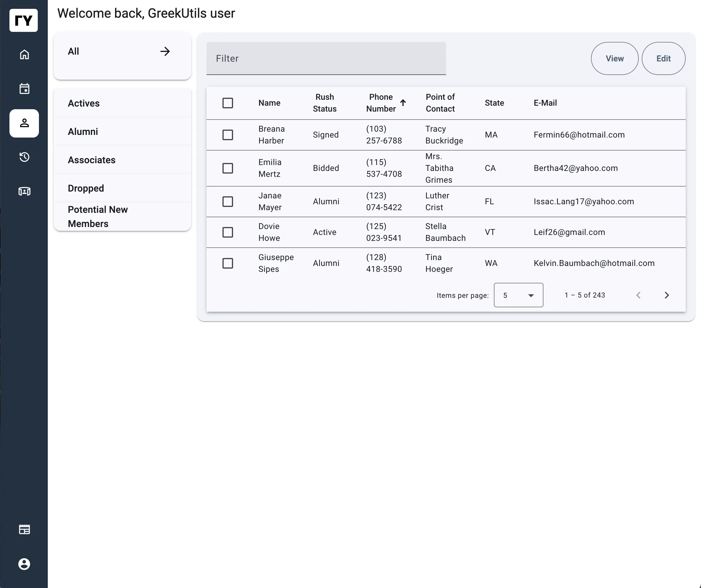Select the Dropped category
Viewport: 701px width, 588px height.
pyautogui.click(x=122, y=188)
